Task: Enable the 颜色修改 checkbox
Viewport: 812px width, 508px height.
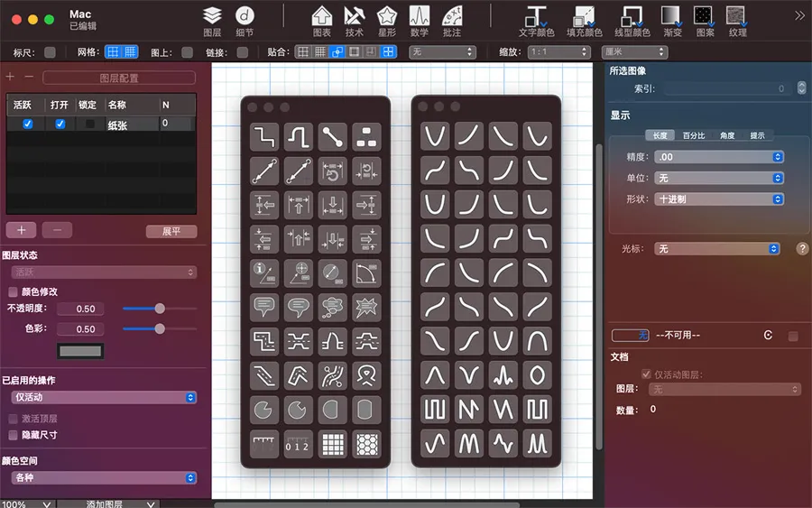Action: (13, 292)
